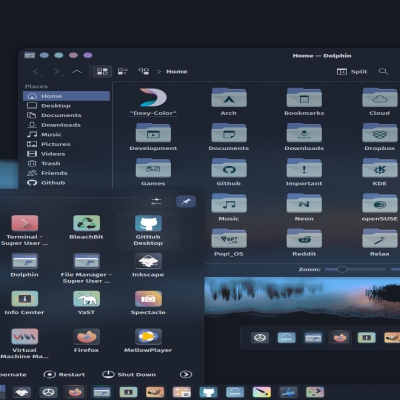Launch Firefox from launcher grid
This screenshot has height=400, width=400.
[x=86, y=341]
